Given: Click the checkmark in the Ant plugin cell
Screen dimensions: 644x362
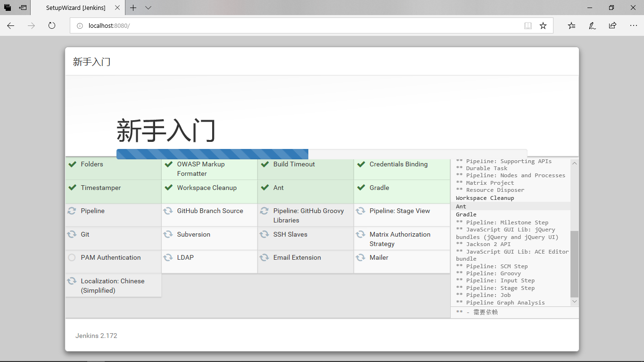Looking at the screenshot, I should pos(264,188).
